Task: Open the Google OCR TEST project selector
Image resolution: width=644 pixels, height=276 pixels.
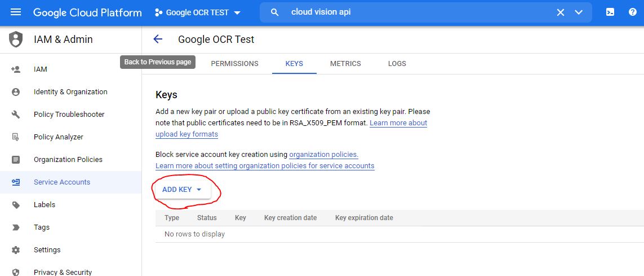Action: [x=198, y=12]
